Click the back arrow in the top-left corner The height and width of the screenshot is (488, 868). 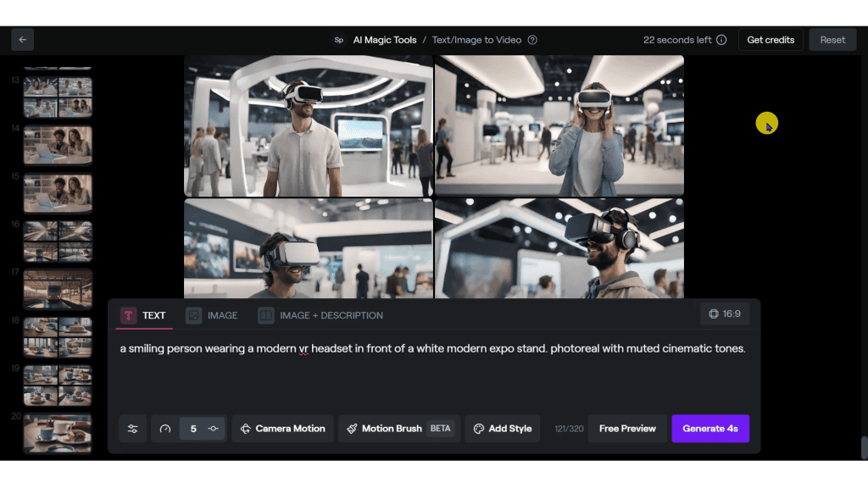pos(22,40)
